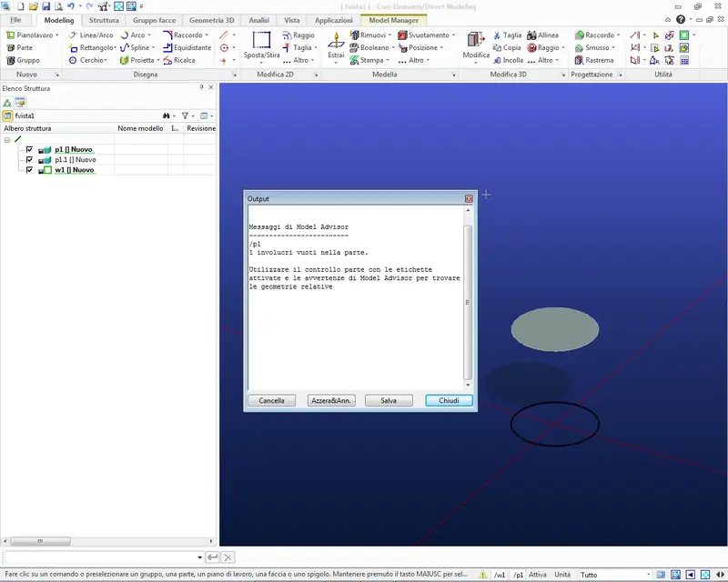Click the warning triangle in status bar
Image resolution: width=728 pixels, height=582 pixels.
(x=483, y=575)
